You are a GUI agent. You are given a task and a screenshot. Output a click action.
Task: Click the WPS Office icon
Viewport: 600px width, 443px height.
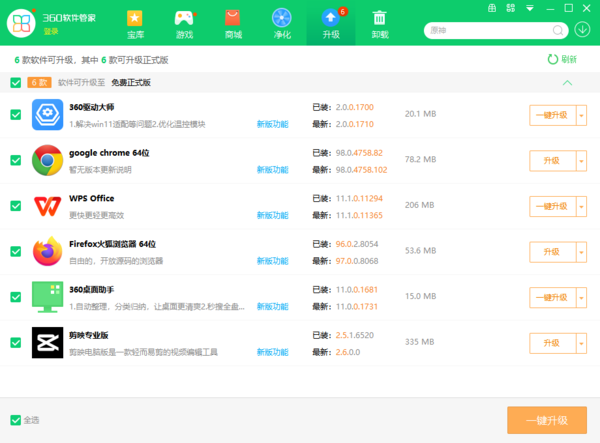pos(47,206)
